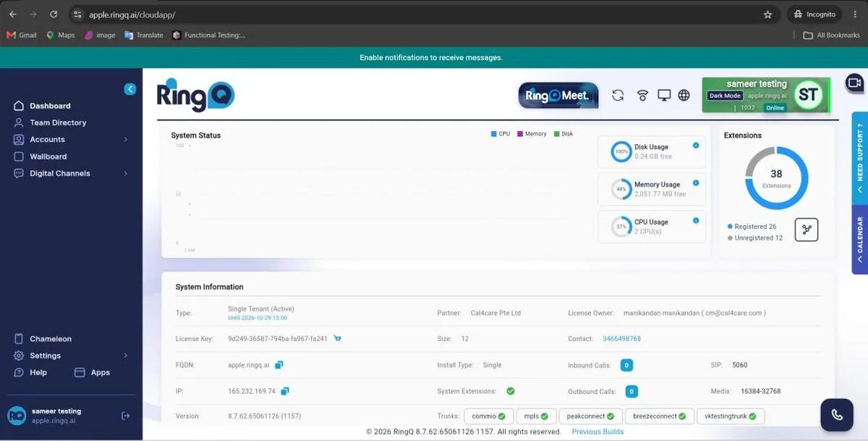868x441 pixels.
Task: Click the Registered 26 legend entry
Action: [752, 227]
